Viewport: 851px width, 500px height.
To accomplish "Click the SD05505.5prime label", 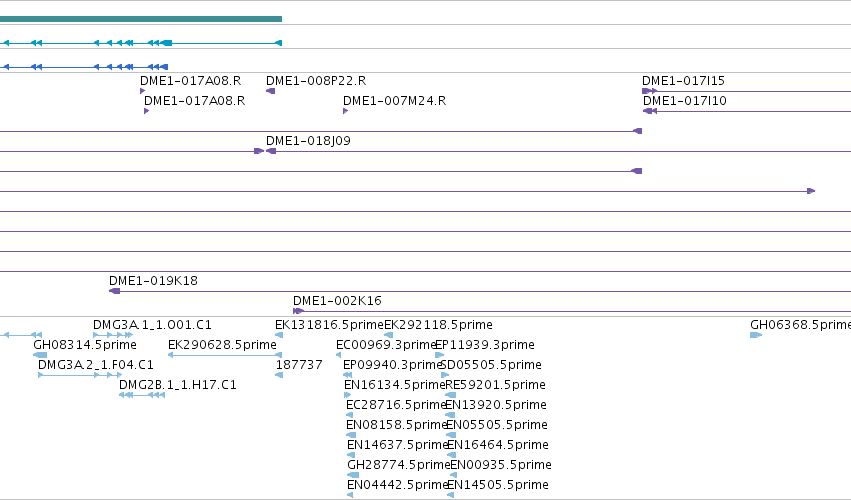I will tap(491, 365).
